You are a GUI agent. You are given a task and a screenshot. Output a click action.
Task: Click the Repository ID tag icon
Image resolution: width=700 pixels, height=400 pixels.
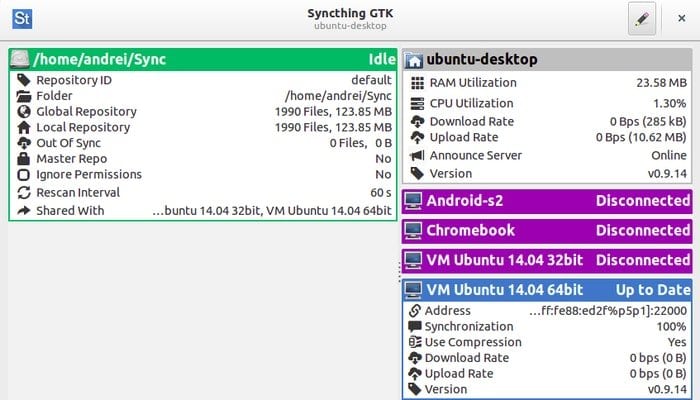[x=24, y=80]
